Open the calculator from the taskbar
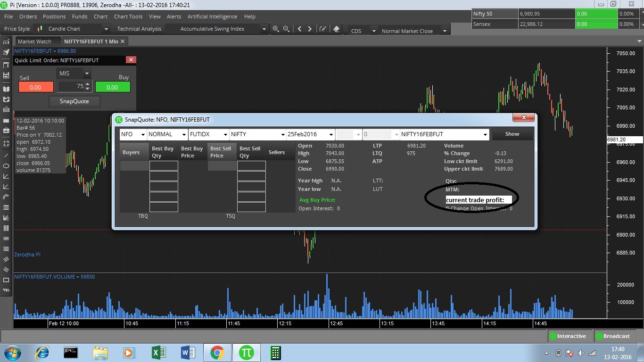 (x=275, y=353)
